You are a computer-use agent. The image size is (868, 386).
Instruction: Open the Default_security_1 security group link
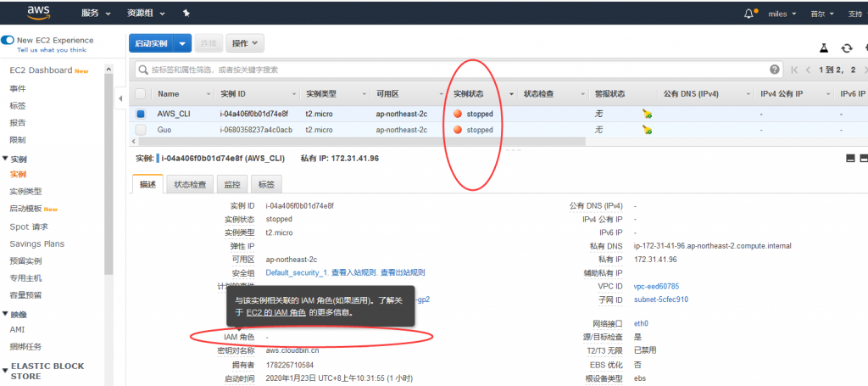[298, 272]
